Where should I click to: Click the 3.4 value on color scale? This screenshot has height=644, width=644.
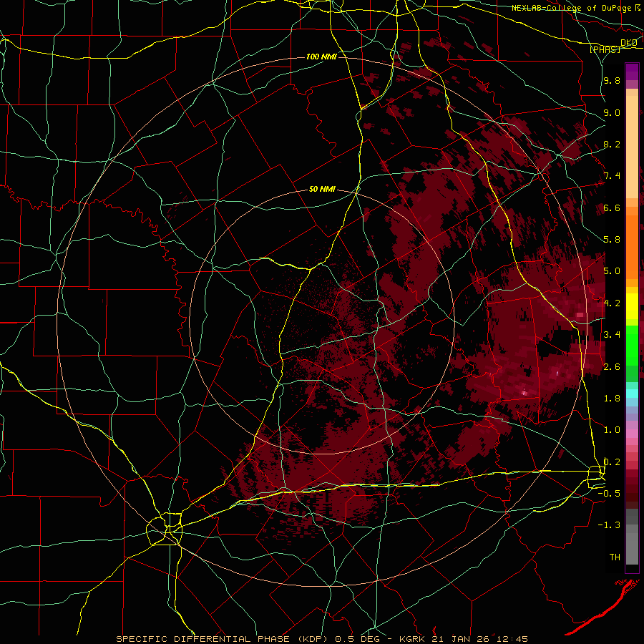click(612, 335)
